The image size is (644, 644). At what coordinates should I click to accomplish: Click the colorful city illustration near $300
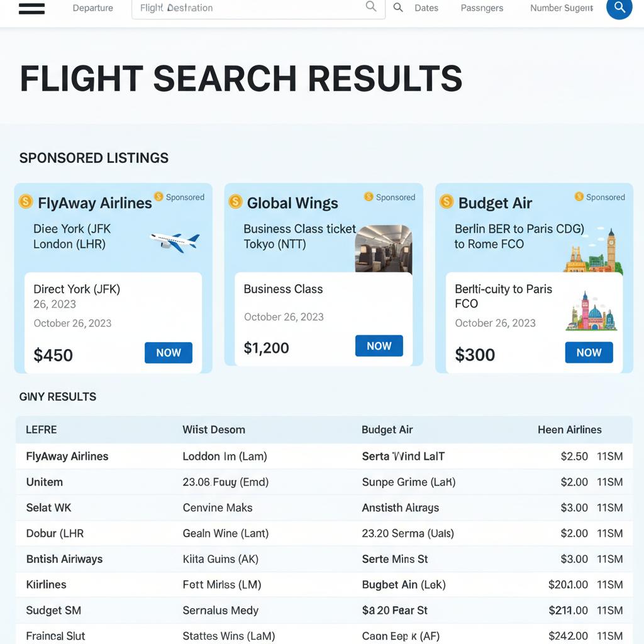point(591,312)
